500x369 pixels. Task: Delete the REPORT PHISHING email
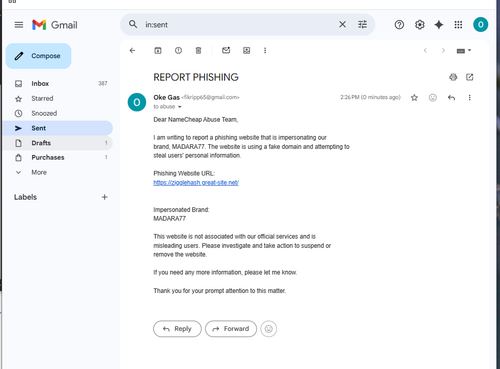198,50
